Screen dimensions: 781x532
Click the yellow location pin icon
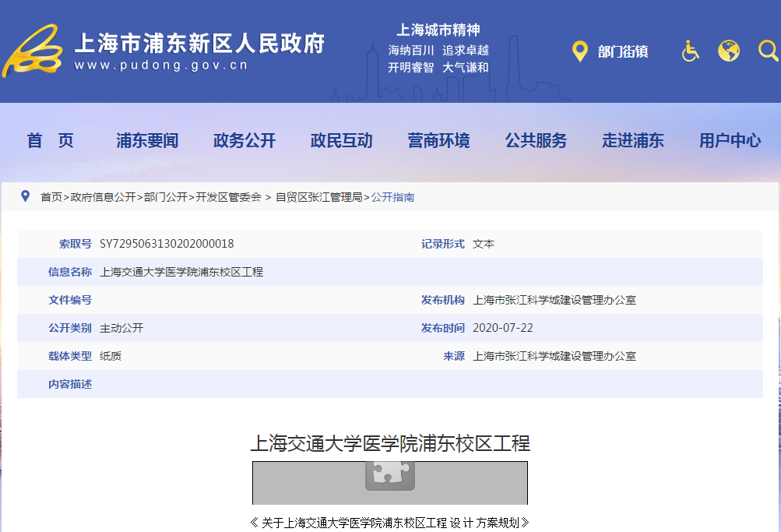[579, 51]
